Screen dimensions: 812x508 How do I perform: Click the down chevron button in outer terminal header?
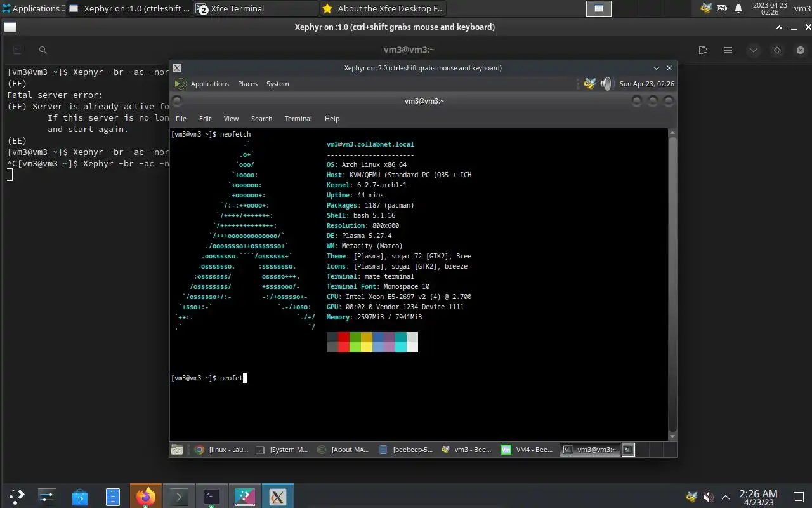point(753,50)
